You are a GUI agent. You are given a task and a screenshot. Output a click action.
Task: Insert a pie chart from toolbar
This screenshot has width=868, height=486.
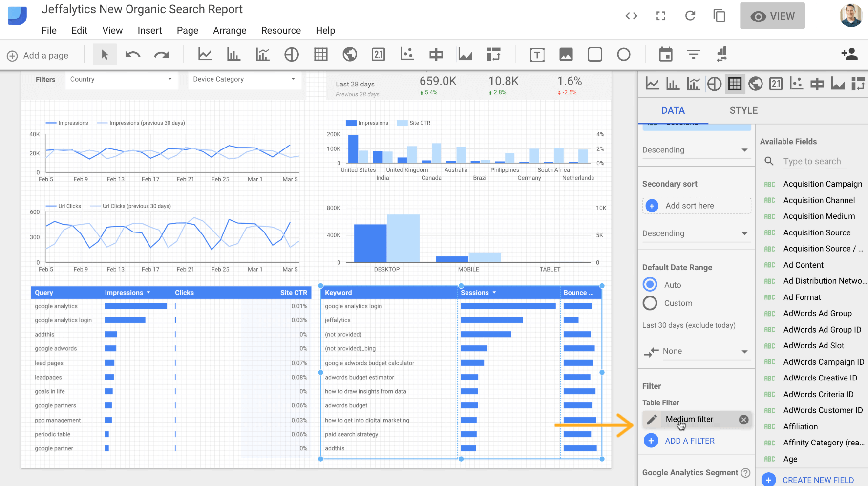292,54
